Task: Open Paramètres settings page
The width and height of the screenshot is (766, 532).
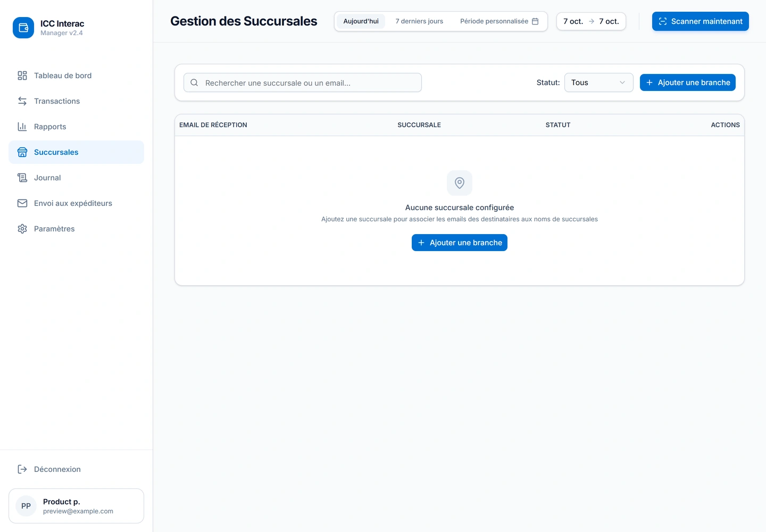Action: (x=76, y=229)
